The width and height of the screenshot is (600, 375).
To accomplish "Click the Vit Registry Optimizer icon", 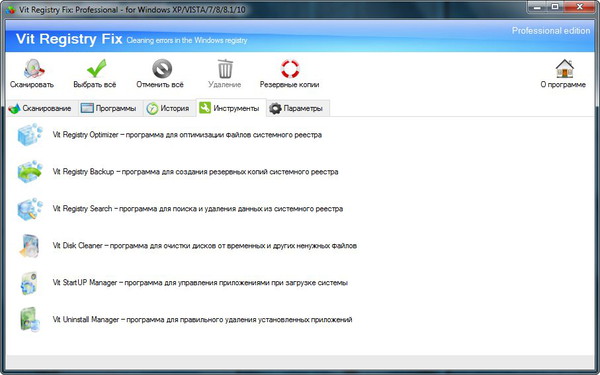I will [29, 135].
